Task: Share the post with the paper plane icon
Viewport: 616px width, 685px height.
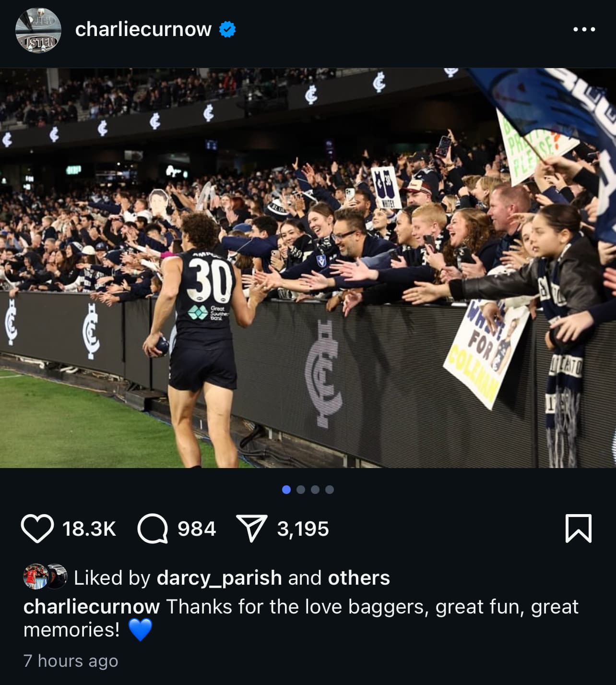Action: point(252,529)
